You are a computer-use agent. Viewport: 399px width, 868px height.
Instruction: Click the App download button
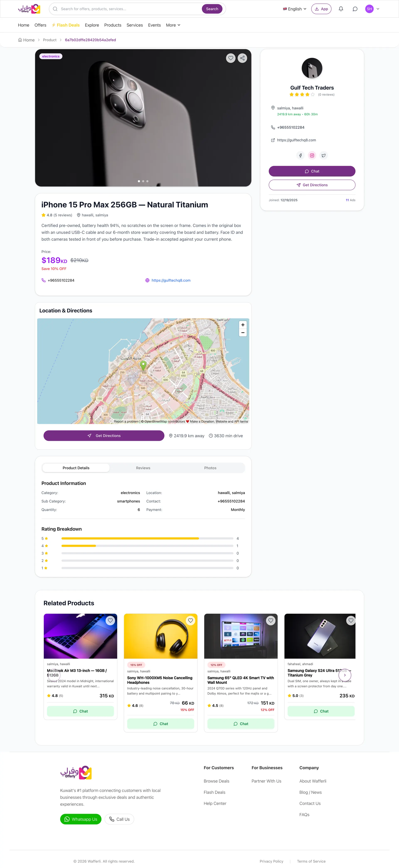[x=321, y=9]
